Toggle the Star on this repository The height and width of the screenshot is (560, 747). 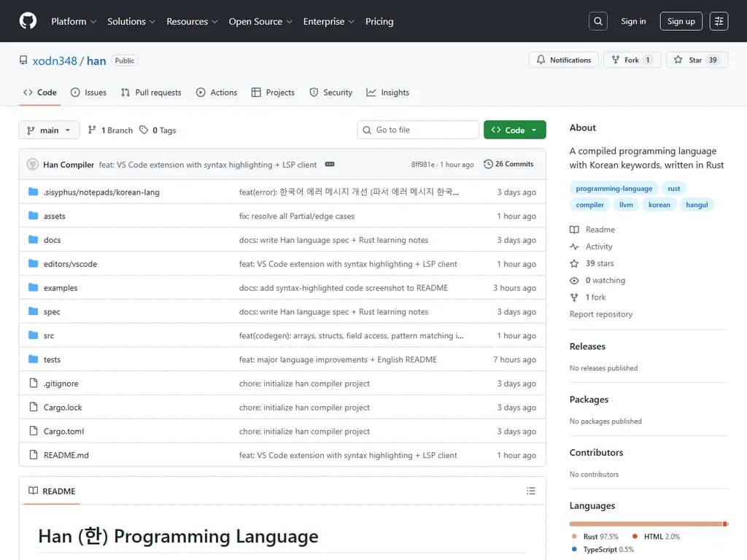pyautogui.click(x=697, y=60)
